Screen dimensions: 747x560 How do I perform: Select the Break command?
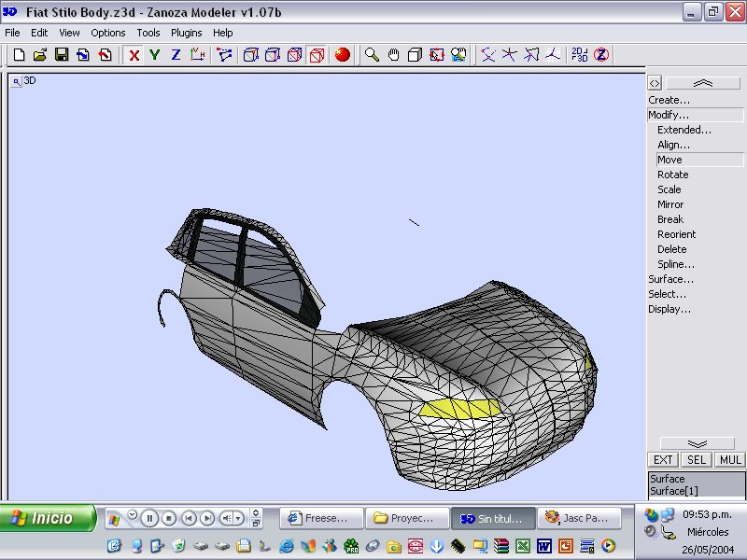click(670, 219)
